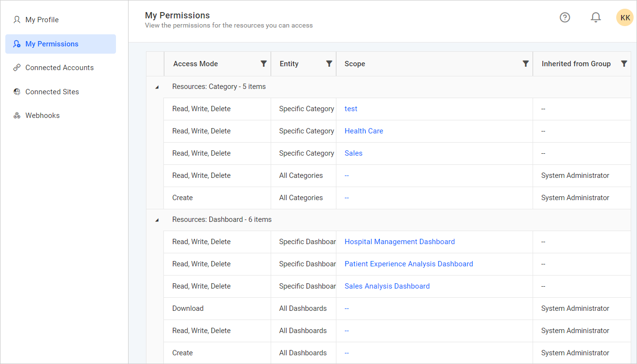Open the Inherited from Group filter
This screenshot has width=637, height=364.
[624, 63]
